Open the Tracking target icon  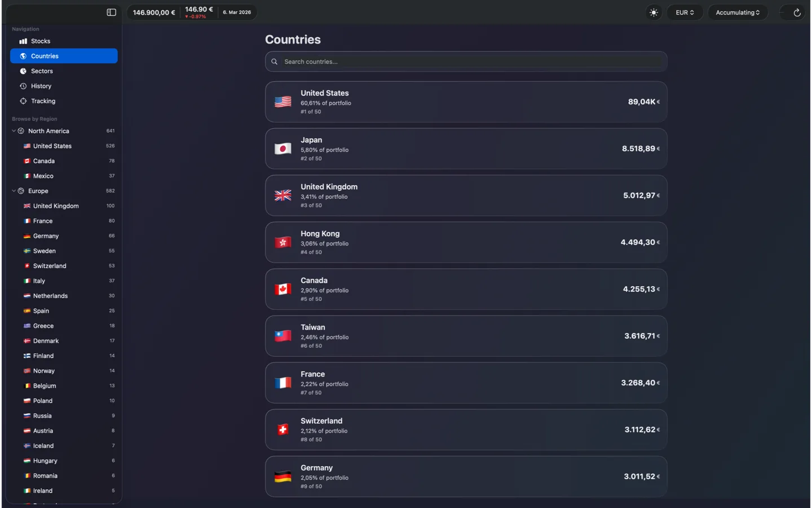tap(23, 101)
